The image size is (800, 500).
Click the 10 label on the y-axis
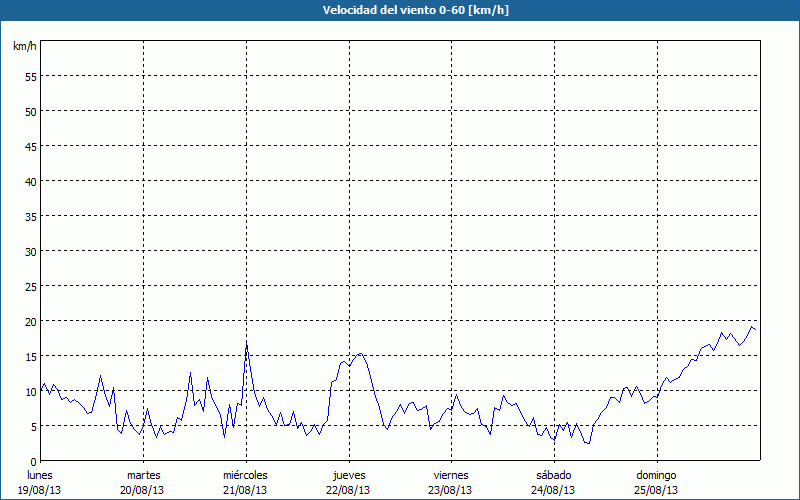click(30, 391)
